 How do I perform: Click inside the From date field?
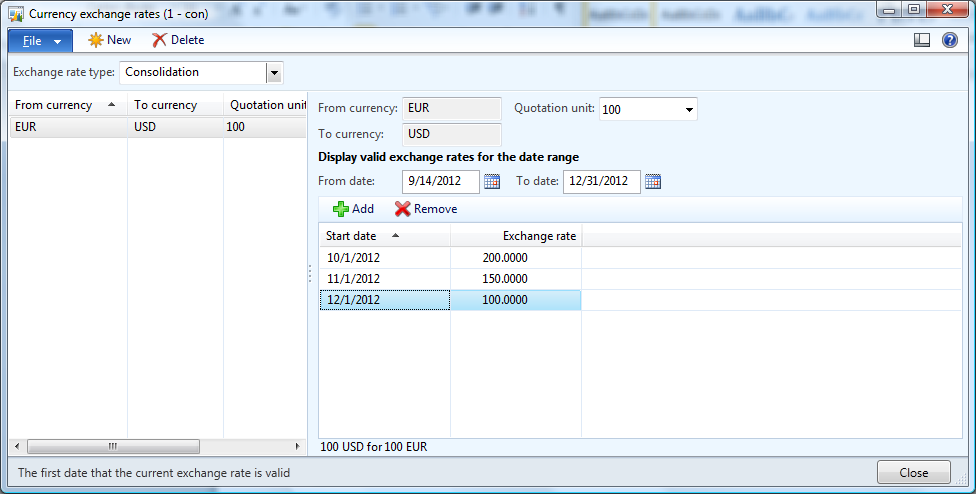point(440,182)
